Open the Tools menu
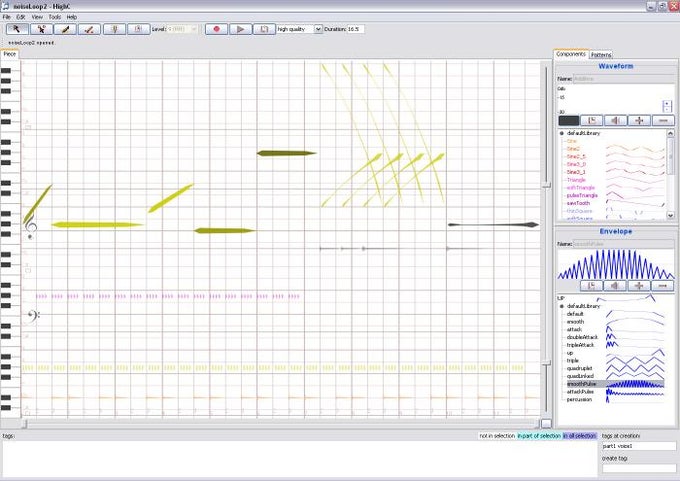Image resolution: width=680 pixels, height=481 pixels. tap(55, 17)
